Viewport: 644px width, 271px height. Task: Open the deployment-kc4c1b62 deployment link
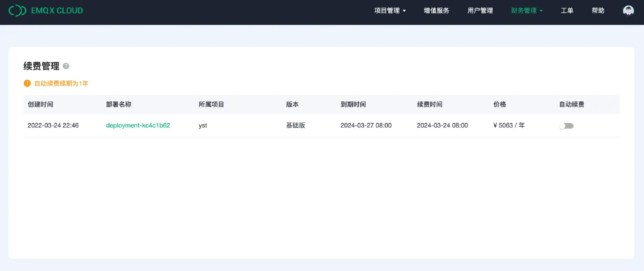coord(138,125)
